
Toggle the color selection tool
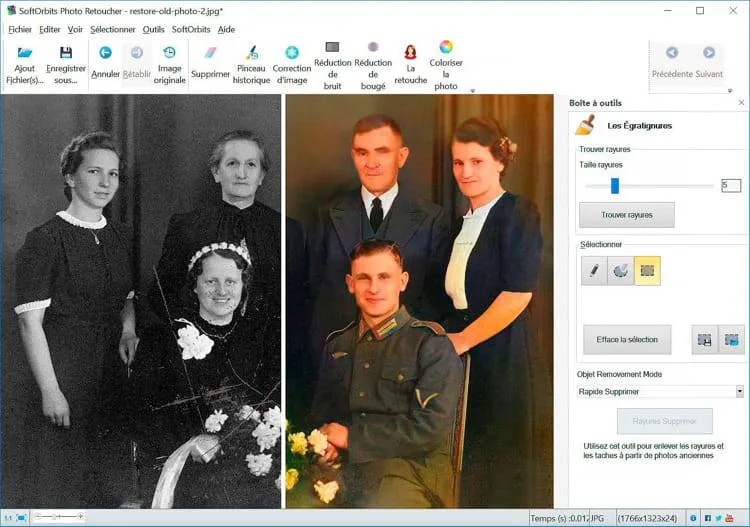(x=621, y=271)
